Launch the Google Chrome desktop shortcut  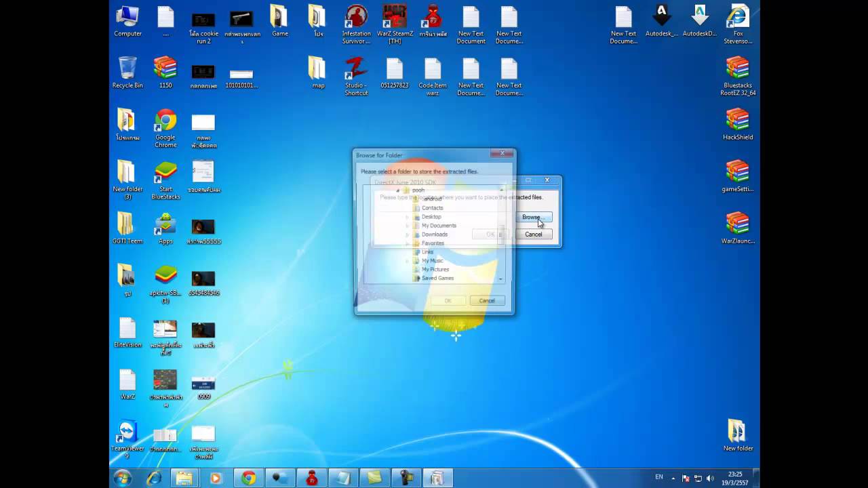coord(165,129)
